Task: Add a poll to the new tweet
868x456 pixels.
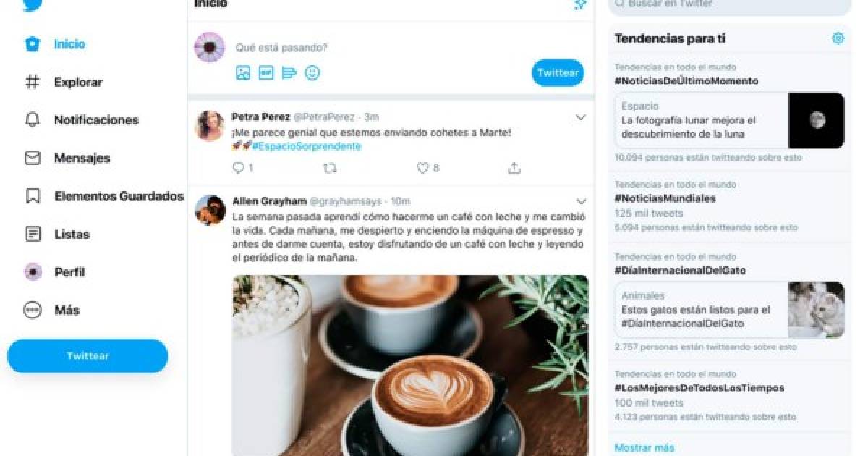Action: [289, 73]
